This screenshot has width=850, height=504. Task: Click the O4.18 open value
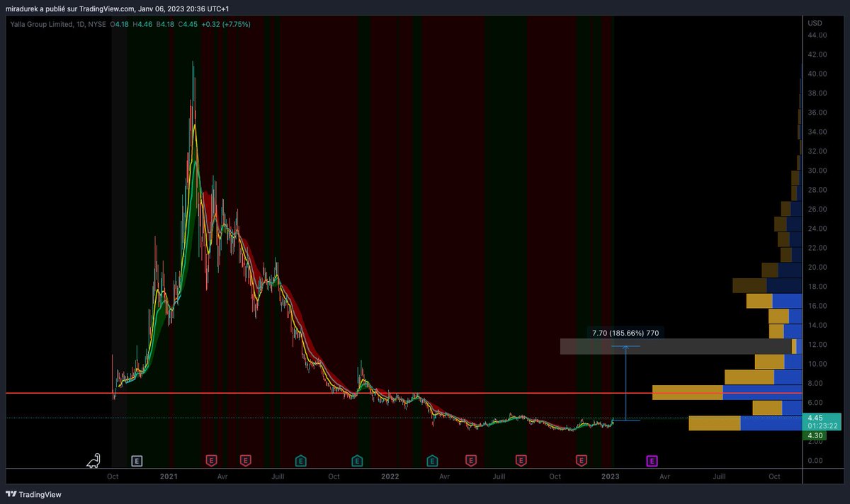pos(119,24)
